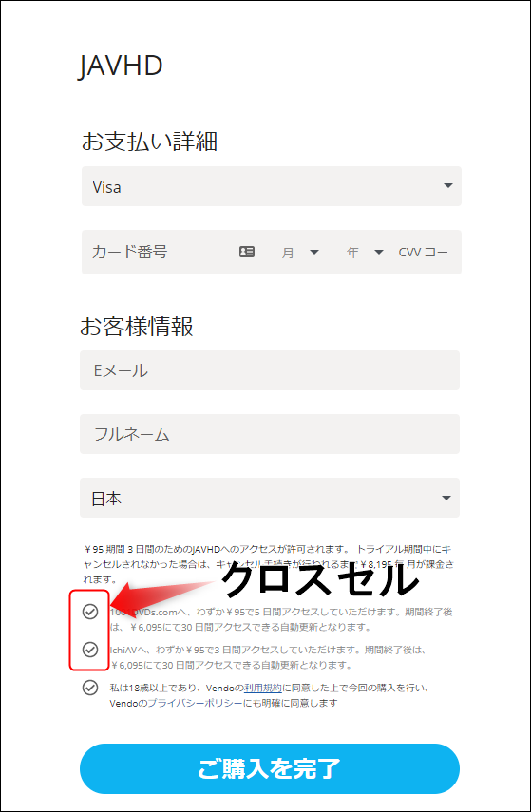
Task: Click the ¥95 trial terms paragraph
Action: point(270,563)
